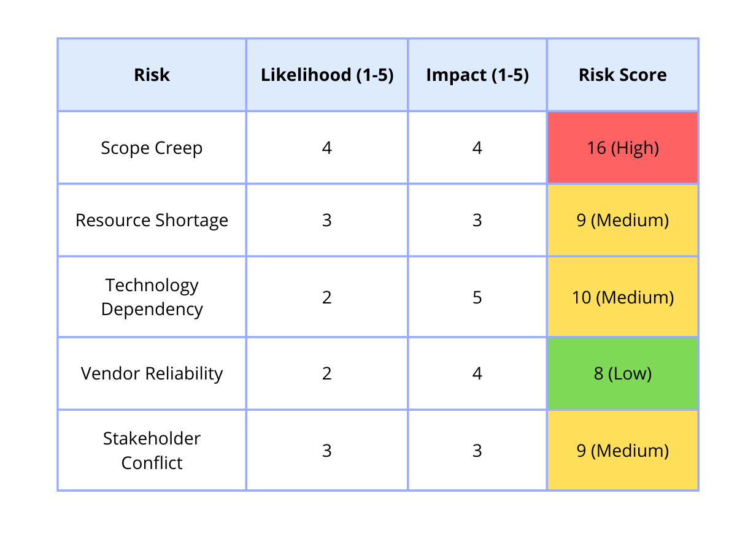Click the red 16 (High) score cell
The image size is (756, 534).
pos(622,148)
